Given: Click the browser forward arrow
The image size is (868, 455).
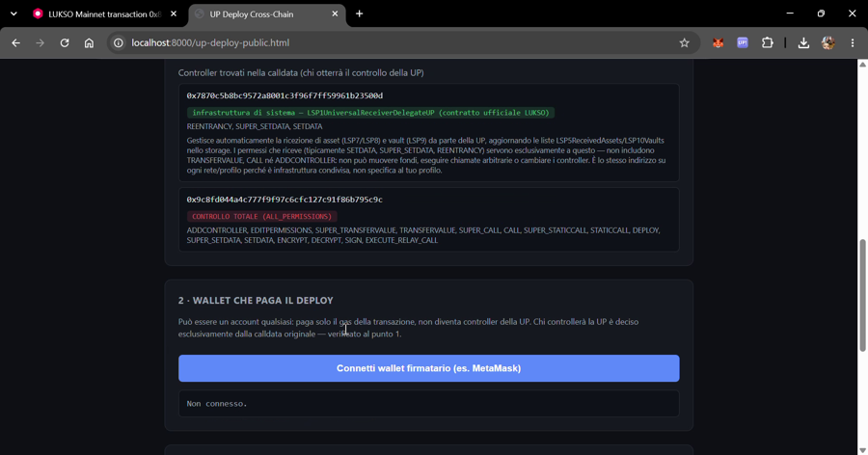Looking at the screenshot, I should pyautogui.click(x=40, y=42).
